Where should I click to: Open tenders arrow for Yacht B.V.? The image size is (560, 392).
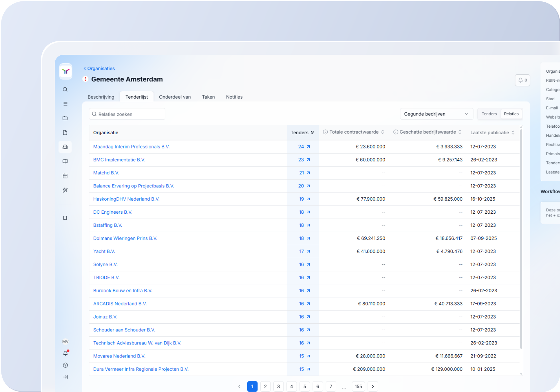[308, 251]
